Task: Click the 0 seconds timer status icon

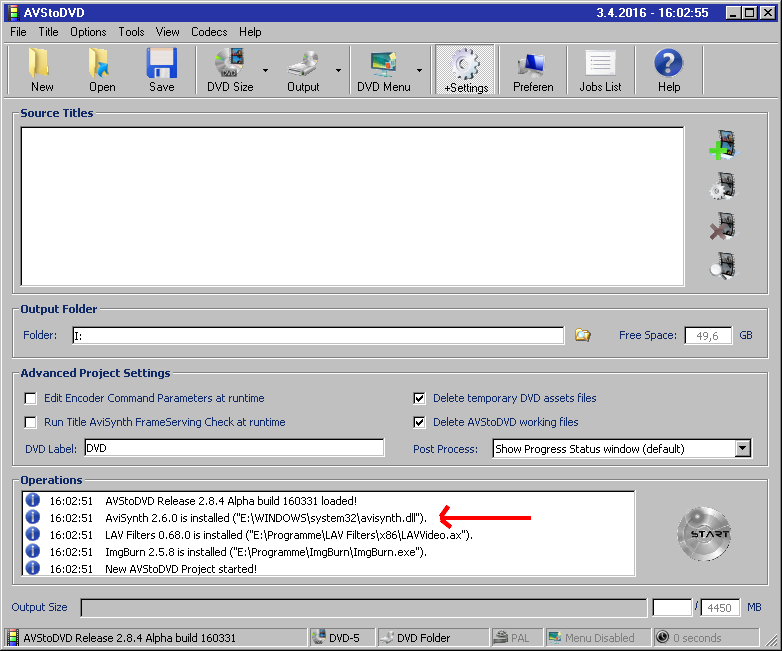Action: (662, 637)
